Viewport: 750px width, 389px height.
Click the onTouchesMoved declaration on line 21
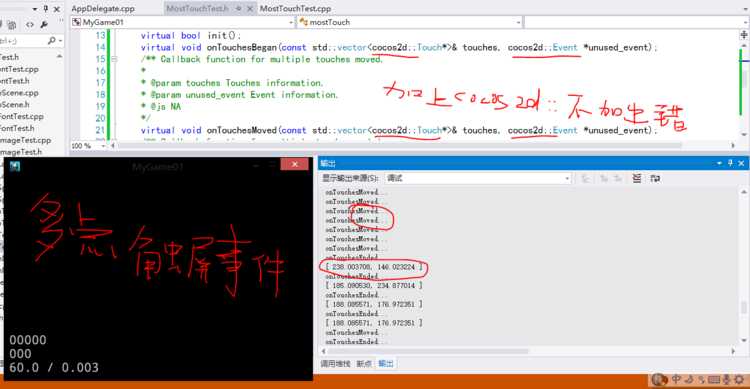coord(399,130)
